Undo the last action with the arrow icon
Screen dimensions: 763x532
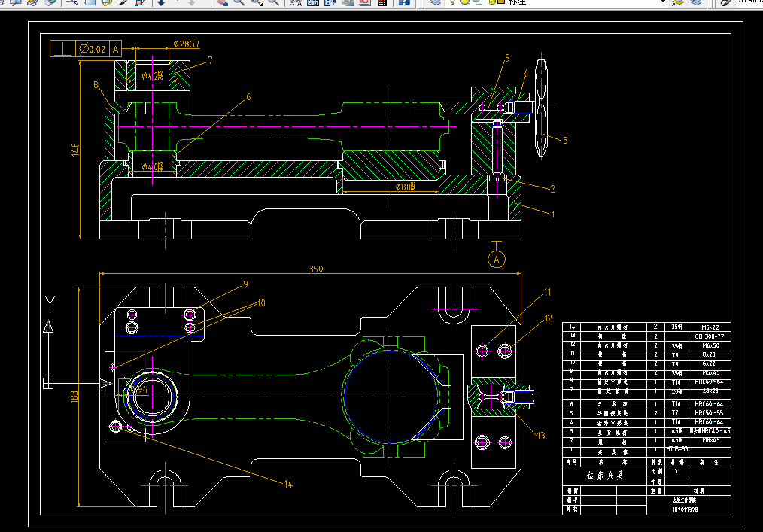coord(161,2)
